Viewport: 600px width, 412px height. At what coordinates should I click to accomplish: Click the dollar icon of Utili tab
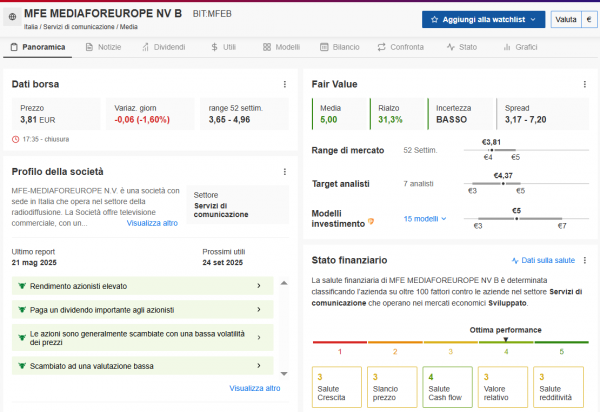point(214,47)
